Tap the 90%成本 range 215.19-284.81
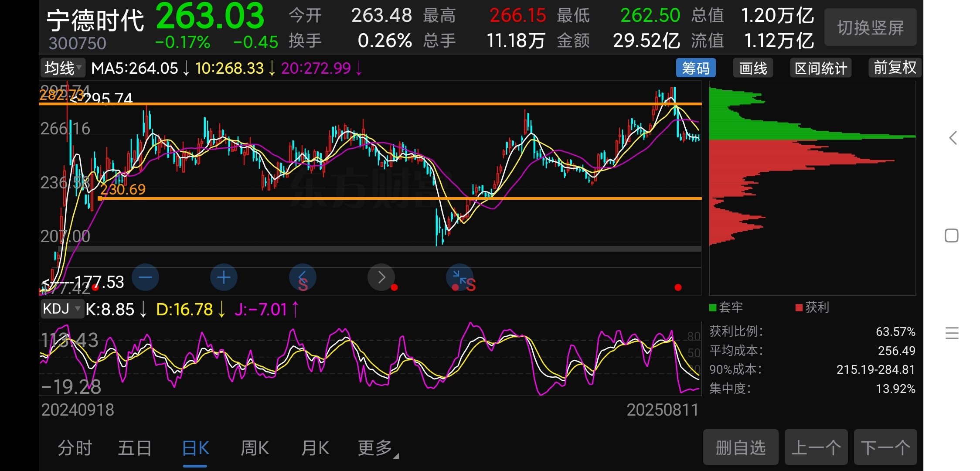 875,369
